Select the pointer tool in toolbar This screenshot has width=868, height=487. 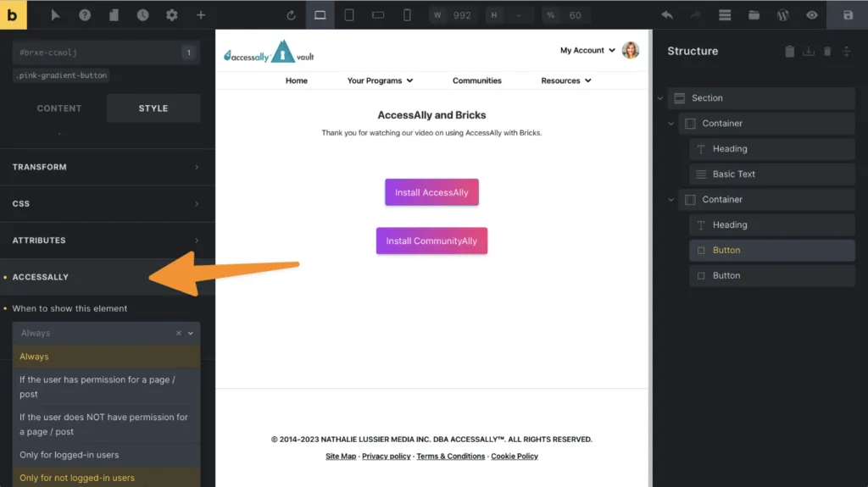(55, 15)
